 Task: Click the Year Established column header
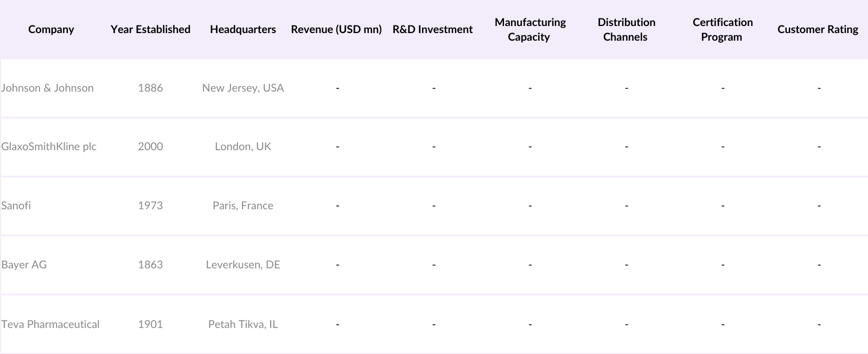150,29
